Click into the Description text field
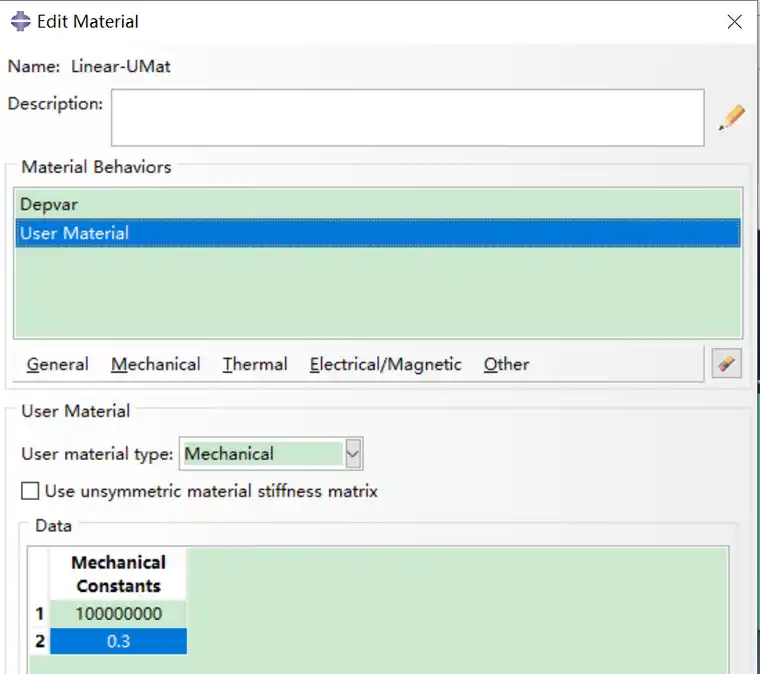The image size is (760, 674). coord(407,118)
